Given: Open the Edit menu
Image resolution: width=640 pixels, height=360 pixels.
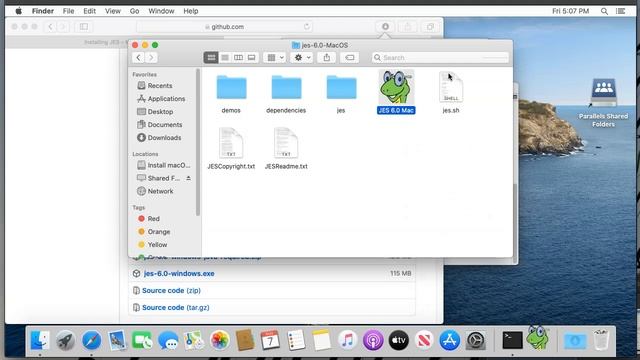Looking at the screenshot, I should [x=89, y=11].
